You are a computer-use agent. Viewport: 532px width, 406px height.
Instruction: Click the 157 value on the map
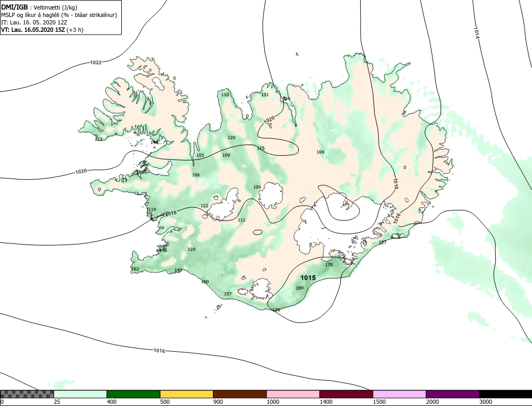click(x=228, y=294)
